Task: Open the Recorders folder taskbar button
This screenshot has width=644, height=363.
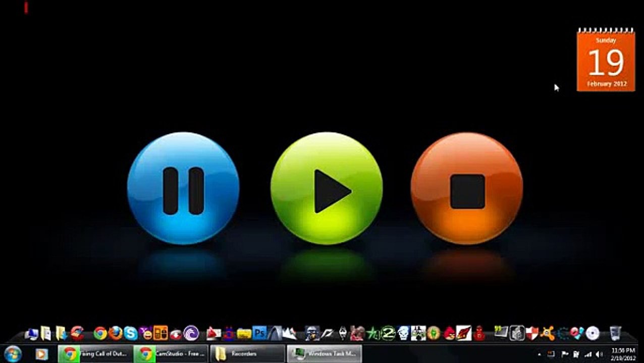Action: 247,354
